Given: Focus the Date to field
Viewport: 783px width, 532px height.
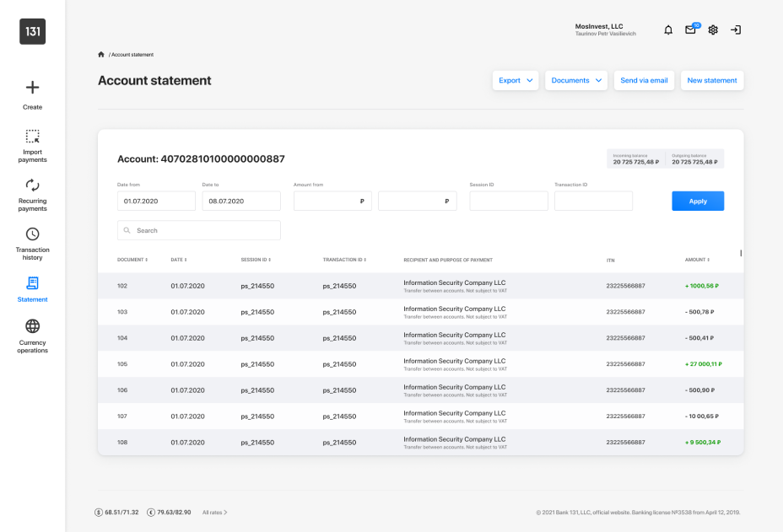Looking at the screenshot, I should coord(241,202).
